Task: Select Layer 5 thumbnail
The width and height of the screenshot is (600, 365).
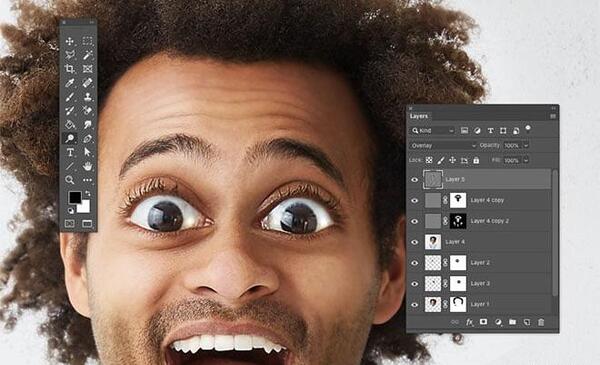Action: click(x=433, y=179)
